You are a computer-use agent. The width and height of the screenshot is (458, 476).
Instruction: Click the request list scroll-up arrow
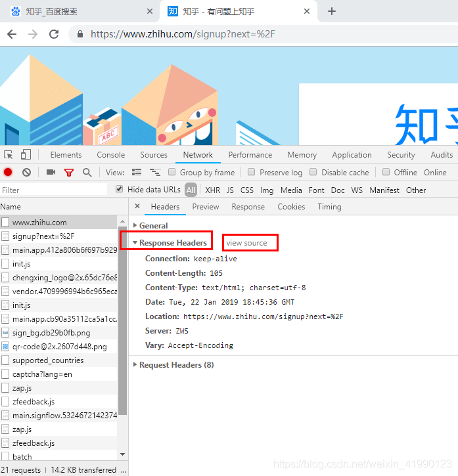(122, 221)
